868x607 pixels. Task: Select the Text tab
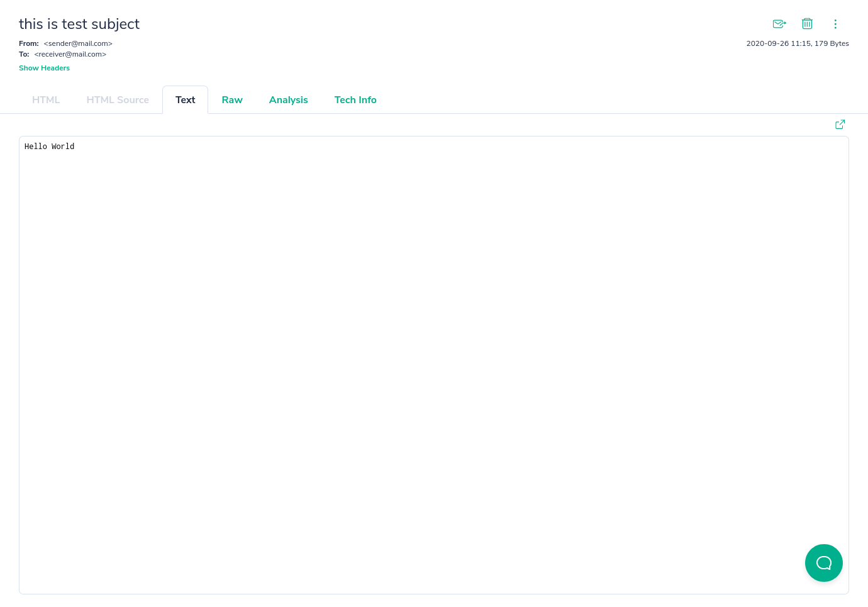coord(185,99)
